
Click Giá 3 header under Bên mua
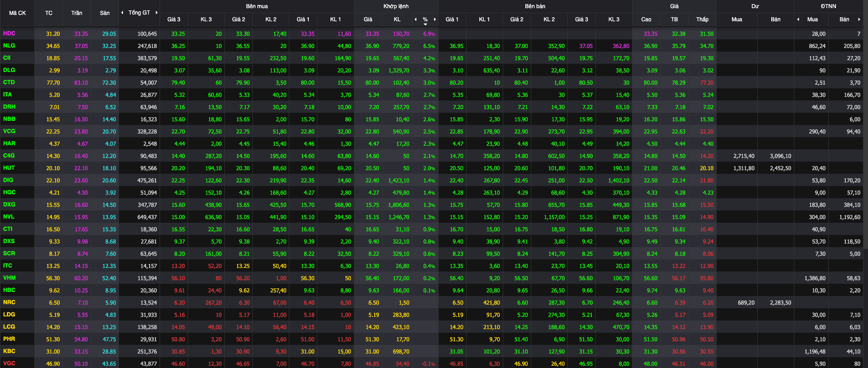tap(174, 19)
